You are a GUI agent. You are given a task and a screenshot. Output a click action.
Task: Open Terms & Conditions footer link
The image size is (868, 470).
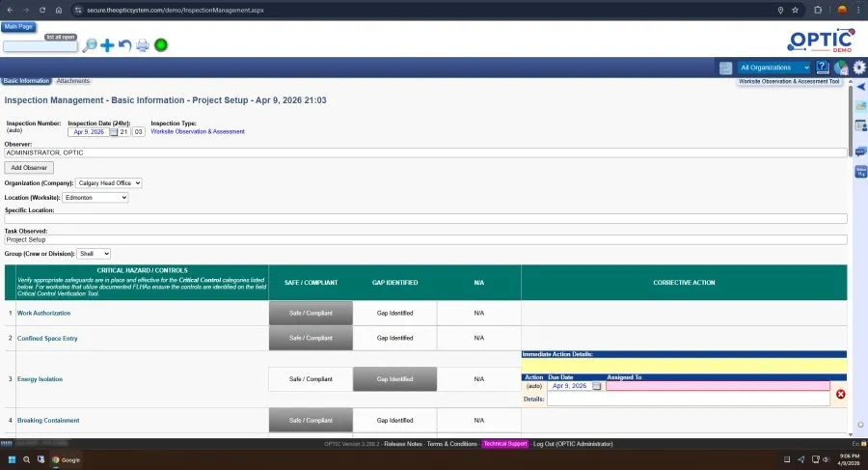451,444
